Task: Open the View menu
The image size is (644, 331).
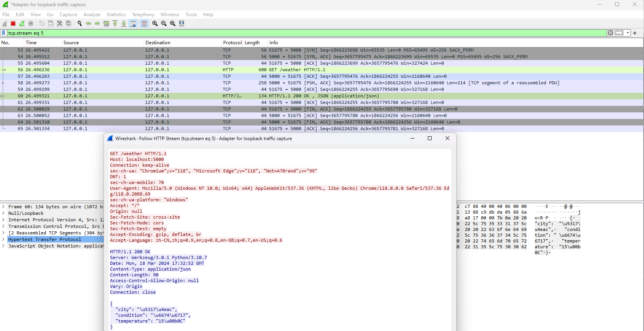Action: click(x=35, y=15)
